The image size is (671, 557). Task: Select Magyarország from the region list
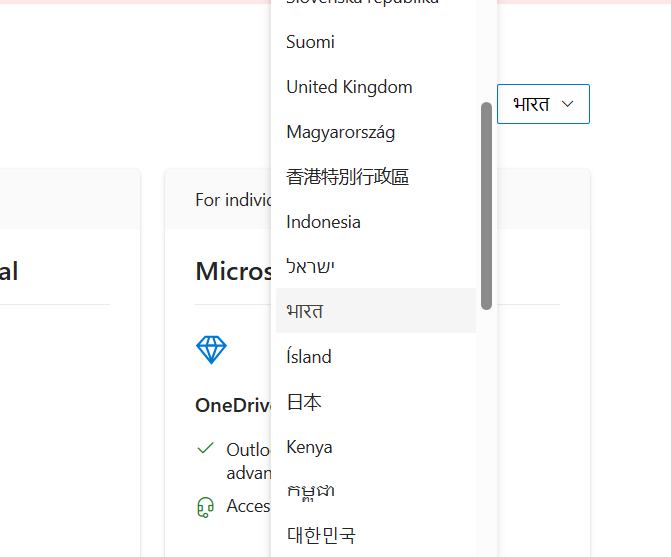[x=376, y=132]
